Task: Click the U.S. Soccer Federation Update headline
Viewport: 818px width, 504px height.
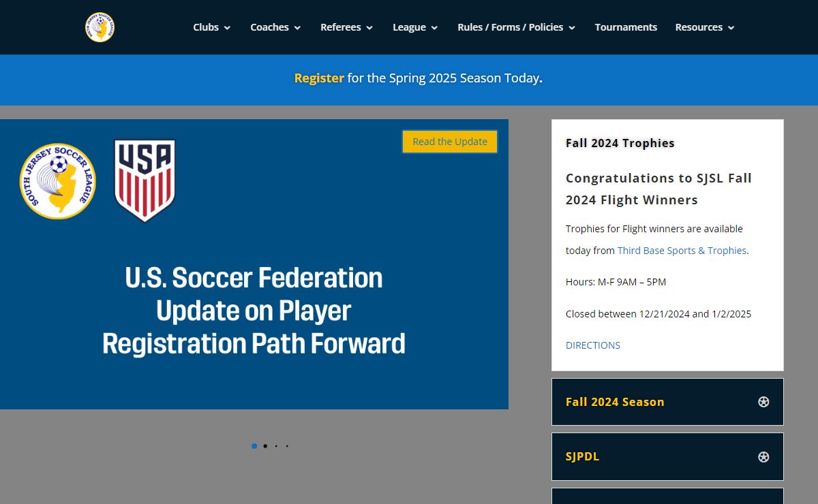Action: [x=254, y=311]
